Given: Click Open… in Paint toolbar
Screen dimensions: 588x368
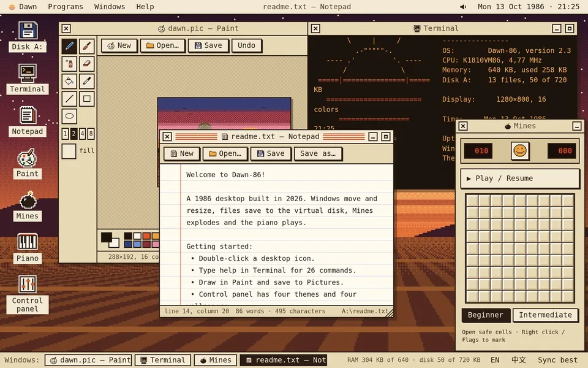Looking at the screenshot, I should pyautogui.click(x=163, y=45).
